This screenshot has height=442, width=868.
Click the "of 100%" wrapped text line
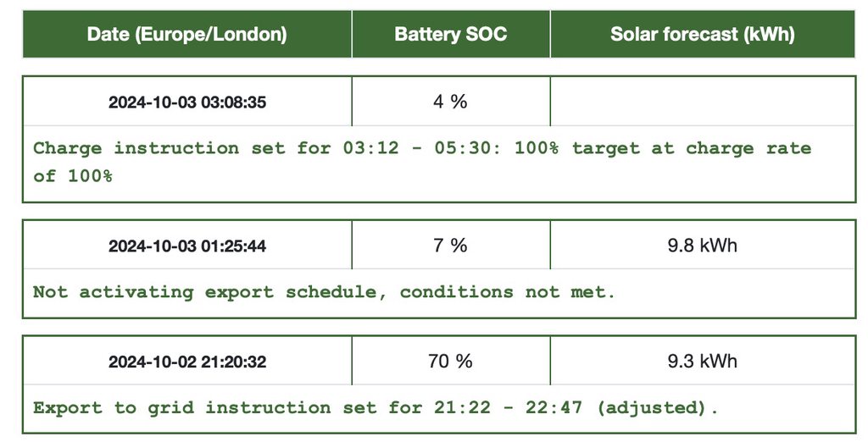[73, 176]
